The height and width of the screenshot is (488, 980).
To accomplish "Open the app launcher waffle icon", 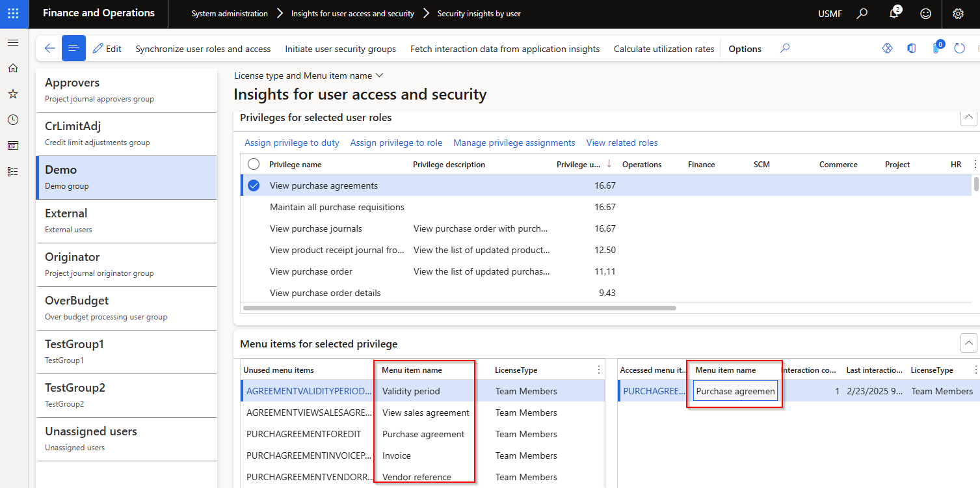I will click(x=13, y=14).
